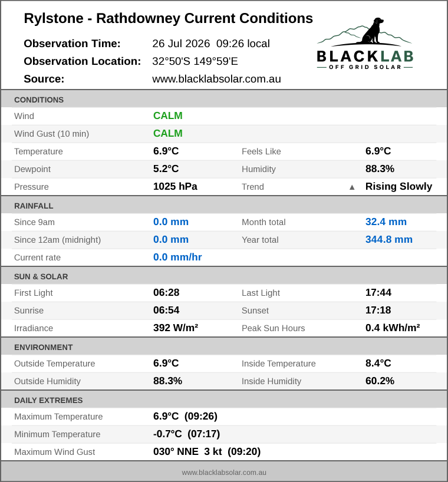Open the footer www.blacklabsolar.com.au link

(224, 473)
